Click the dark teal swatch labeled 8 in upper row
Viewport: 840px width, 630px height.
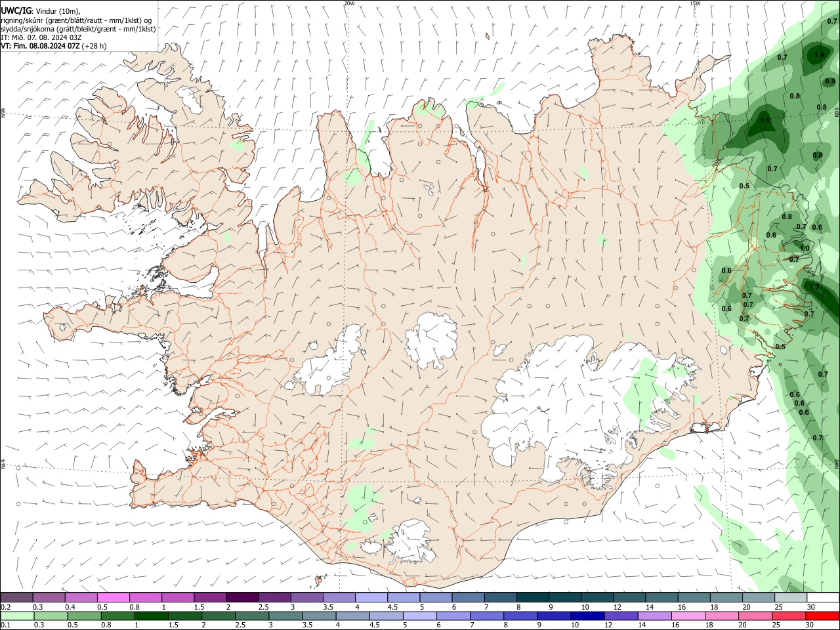point(532,598)
